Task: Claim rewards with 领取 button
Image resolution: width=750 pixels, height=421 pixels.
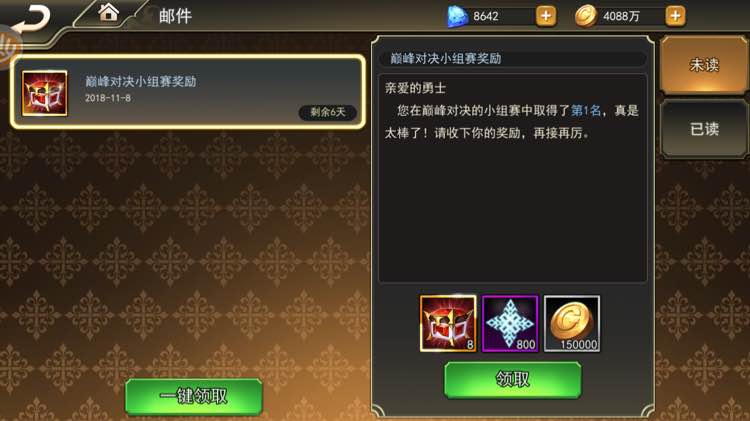Action: coord(513,380)
